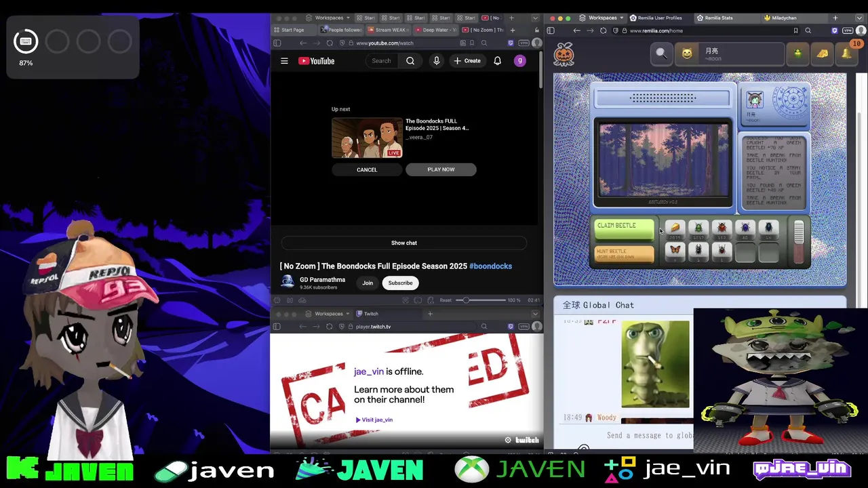The image size is (868, 488).
Task: Click the Up next Boondocks video thumbnail
Action: tap(367, 138)
